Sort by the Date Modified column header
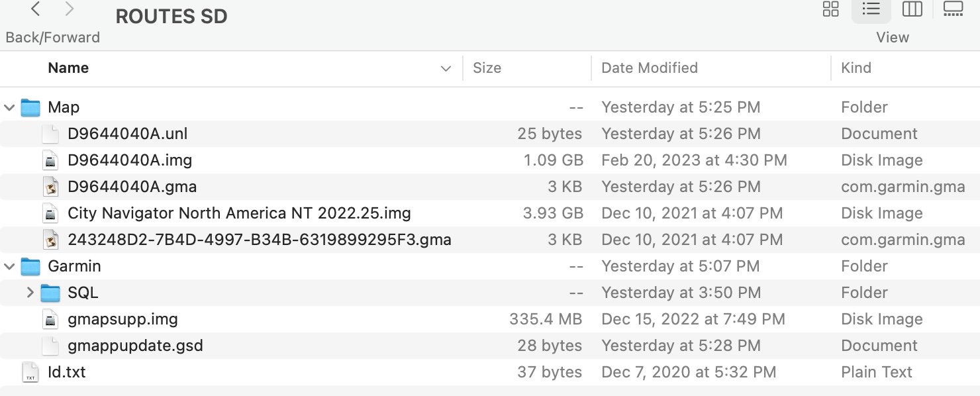This screenshot has width=980, height=396. click(x=649, y=68)
